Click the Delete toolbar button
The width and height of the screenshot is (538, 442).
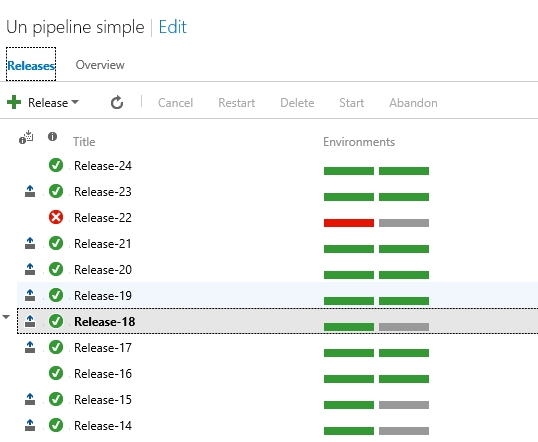point(297,103)
